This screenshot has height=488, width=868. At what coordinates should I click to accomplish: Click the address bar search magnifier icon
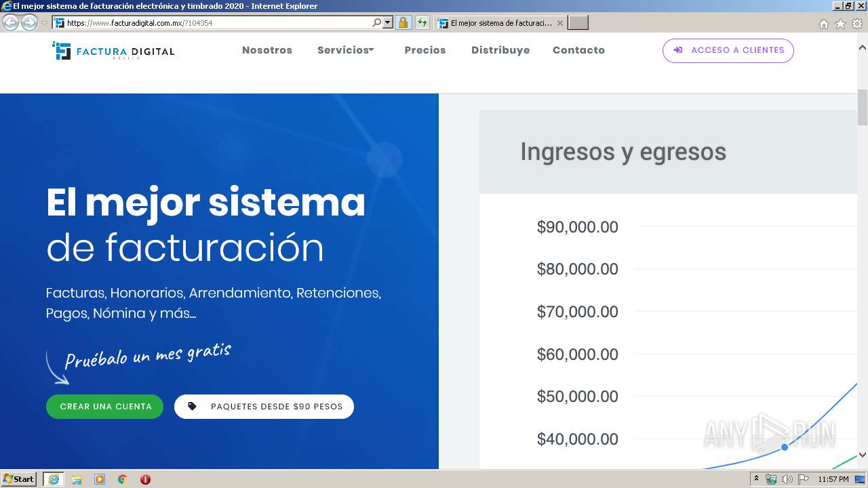[x=377, y=23]
